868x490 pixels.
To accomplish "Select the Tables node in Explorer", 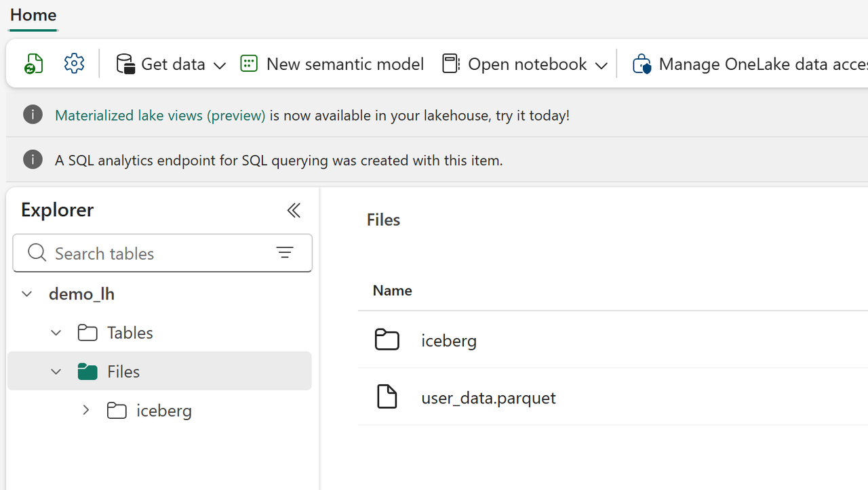I will [x=130, y=333].
